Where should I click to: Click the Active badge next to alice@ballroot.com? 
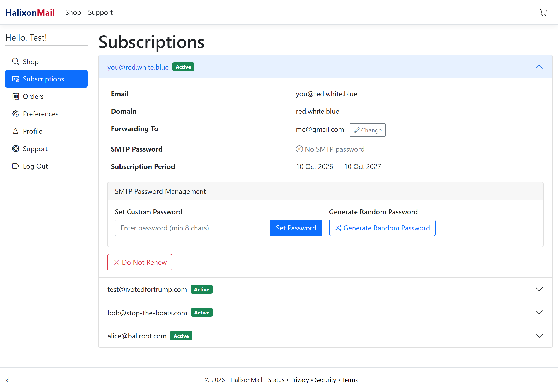(x=181, y=336)
